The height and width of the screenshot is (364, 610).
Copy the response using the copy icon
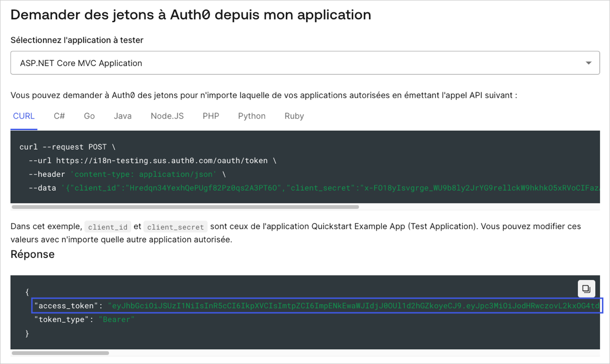click(x=586, y=288)
